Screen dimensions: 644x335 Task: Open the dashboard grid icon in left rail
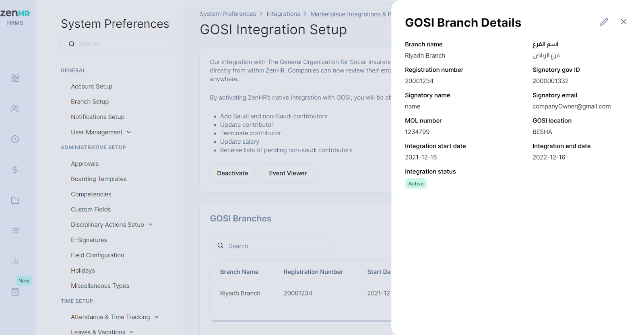[x=15, y=78]
